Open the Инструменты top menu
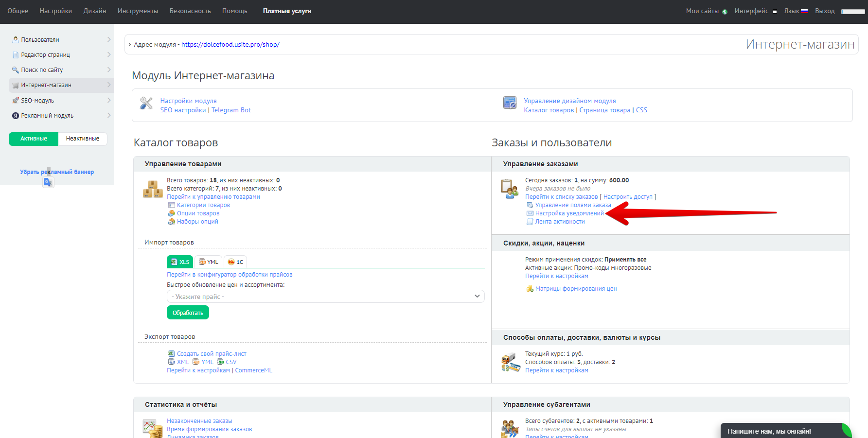The image size is (868, 438). click(138, 11)
